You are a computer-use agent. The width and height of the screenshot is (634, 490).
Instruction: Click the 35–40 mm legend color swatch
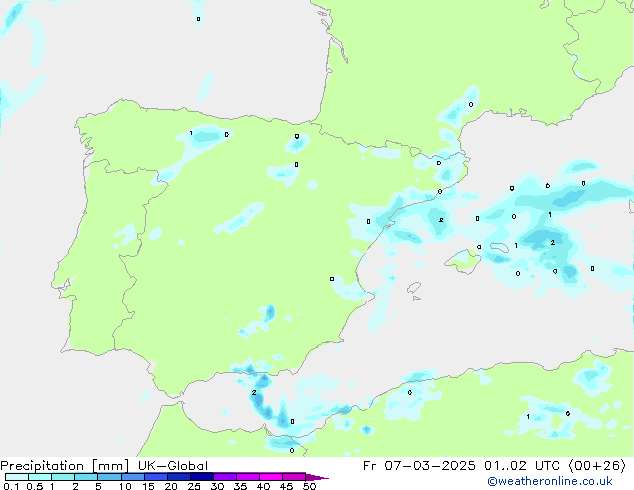click(x=247, y=477)
